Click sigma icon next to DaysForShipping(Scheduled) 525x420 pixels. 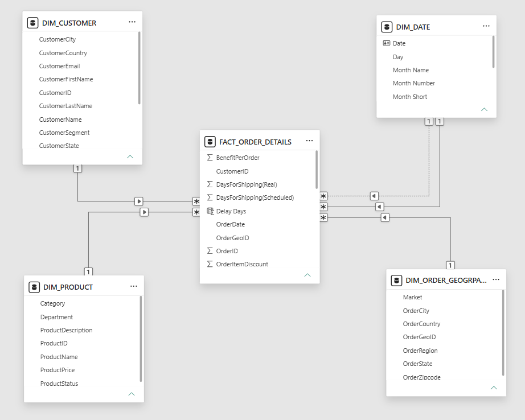pos(210,197)
